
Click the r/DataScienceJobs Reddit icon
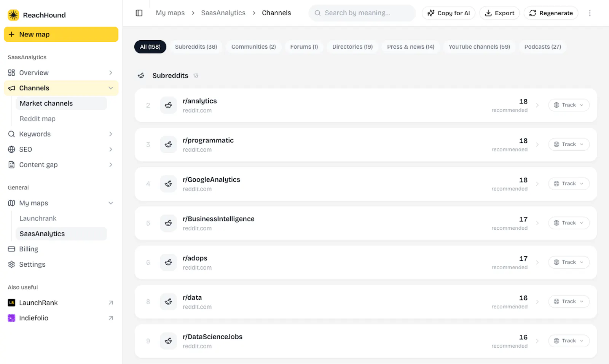168,341
